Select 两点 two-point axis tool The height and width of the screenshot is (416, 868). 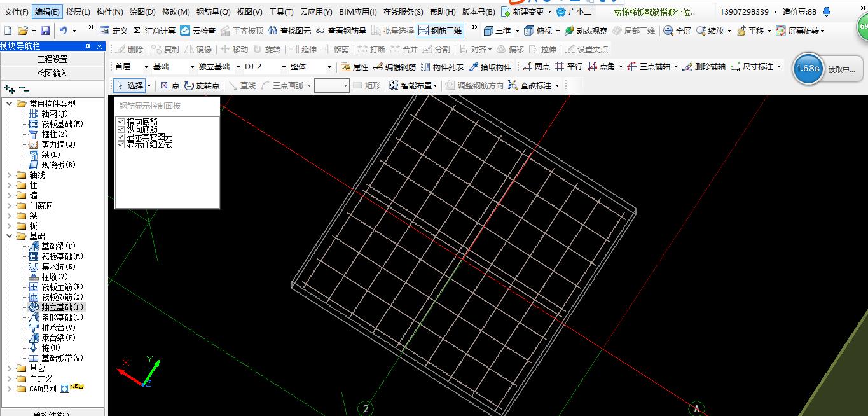pos(536,67)
